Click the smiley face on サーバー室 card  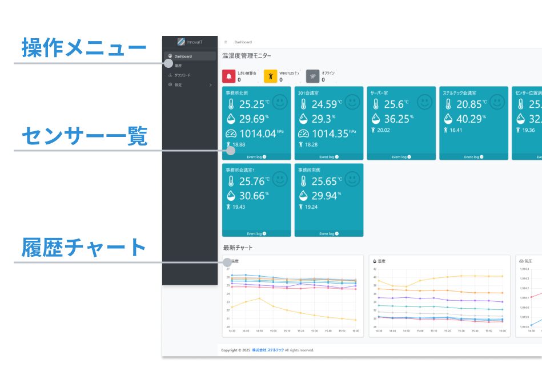[424, 102]
